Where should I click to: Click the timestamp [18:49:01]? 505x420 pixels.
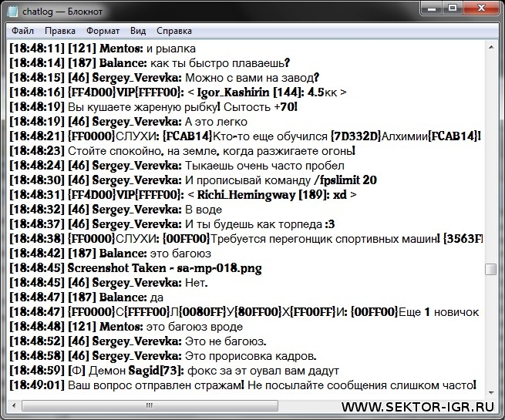pos(37,385)
